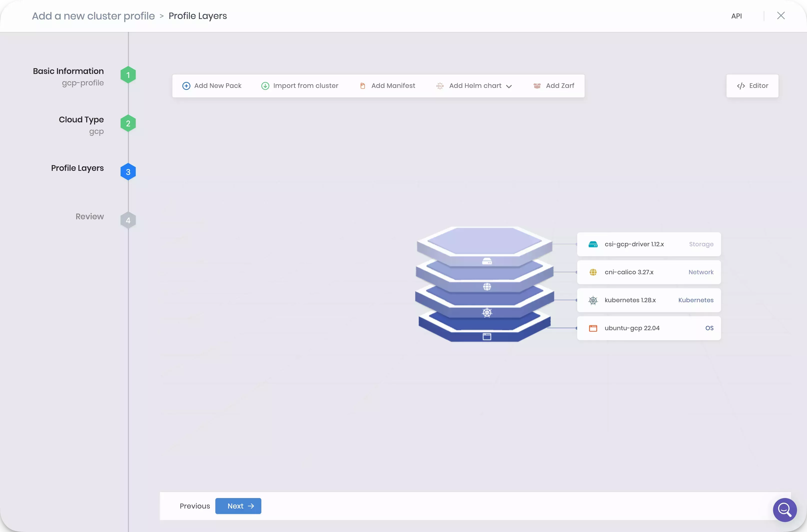Click the Add New Pack icon
The height and width of the screenshot is (532, 807).
(186, 85)
